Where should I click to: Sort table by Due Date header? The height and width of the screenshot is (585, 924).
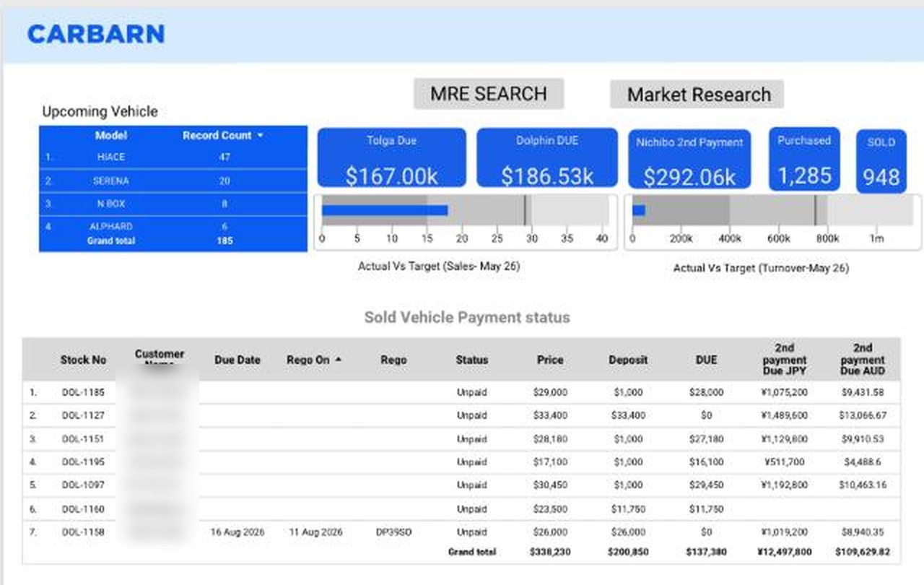tap(237, 360)
